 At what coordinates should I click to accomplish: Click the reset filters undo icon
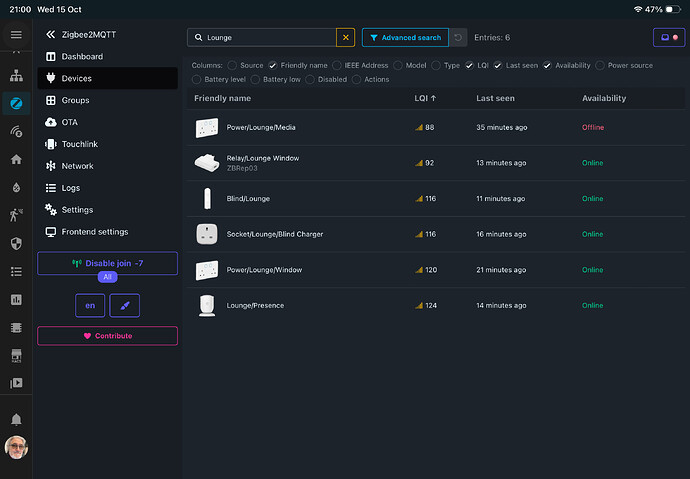[458, 37]
